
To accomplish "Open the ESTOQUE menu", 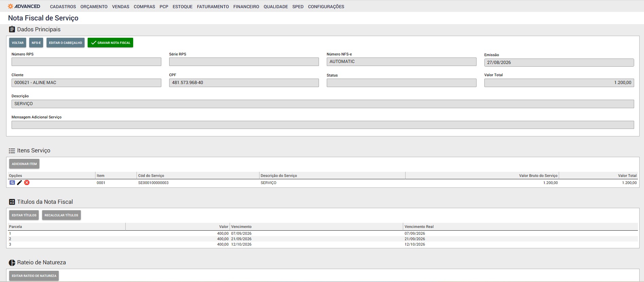I will coord(182,7).
